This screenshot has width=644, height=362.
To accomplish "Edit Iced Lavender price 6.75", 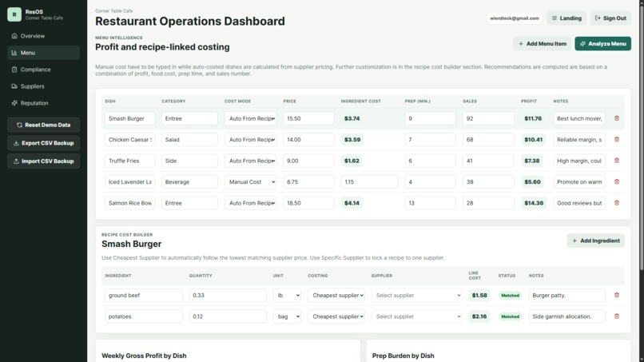I will tap(308, 181).
